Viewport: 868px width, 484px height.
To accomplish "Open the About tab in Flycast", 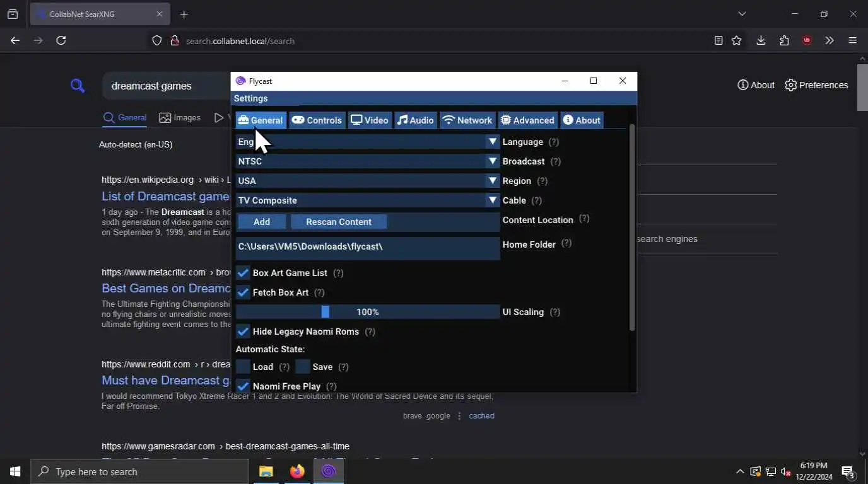I will (582, 120).
